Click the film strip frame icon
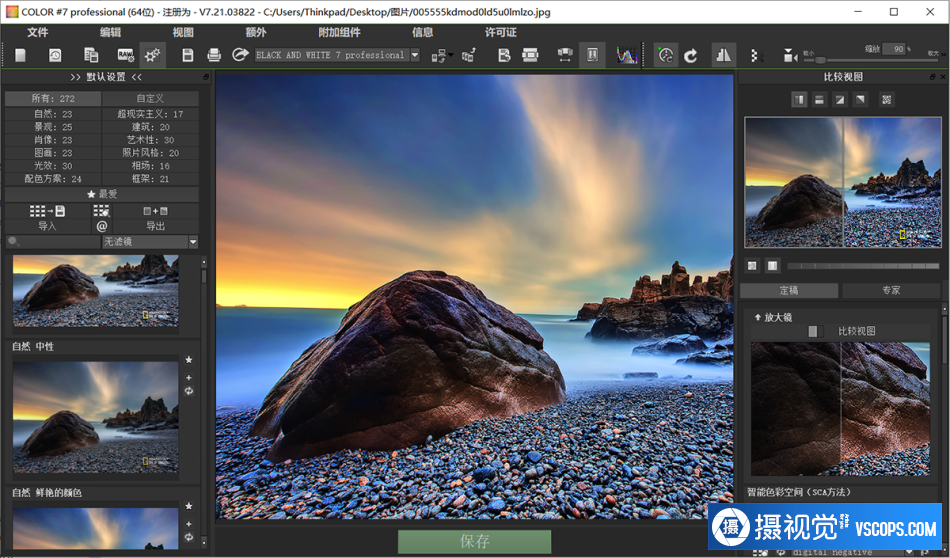The image size is (950, 558). coord(530,55)
